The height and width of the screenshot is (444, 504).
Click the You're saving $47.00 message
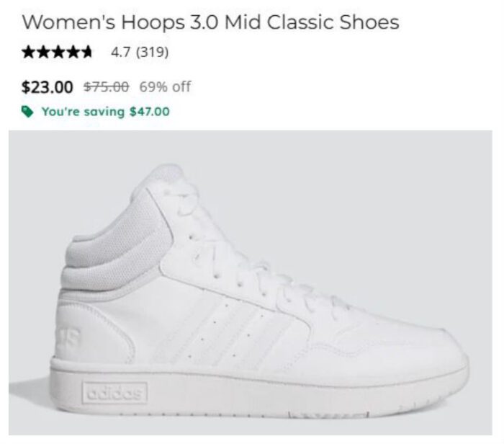pyautogui.click(x=105, y=112)
